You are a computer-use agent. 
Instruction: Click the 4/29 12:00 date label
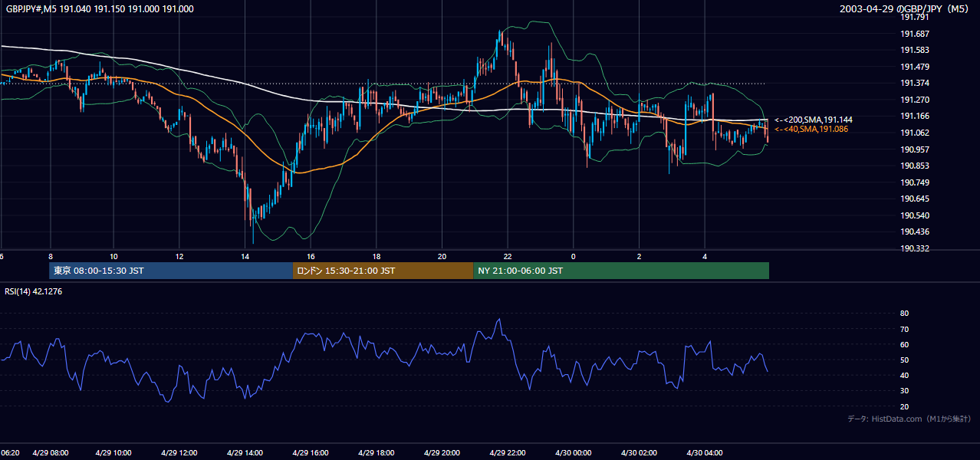pyautogui.click(x=181, y=452)
